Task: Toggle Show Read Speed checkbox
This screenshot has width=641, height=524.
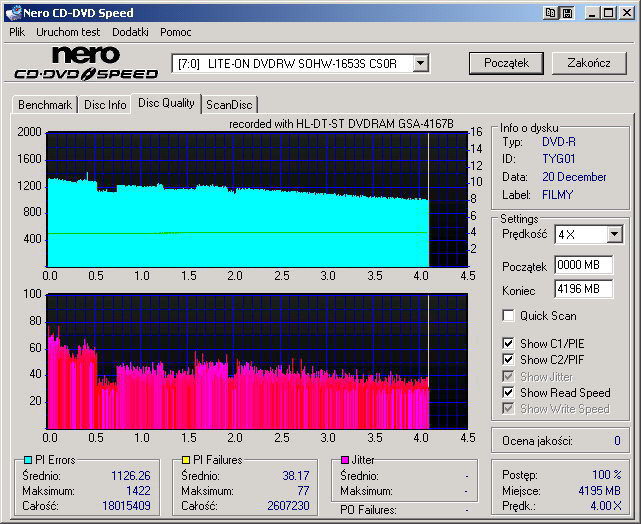Action: pos(509,393)
